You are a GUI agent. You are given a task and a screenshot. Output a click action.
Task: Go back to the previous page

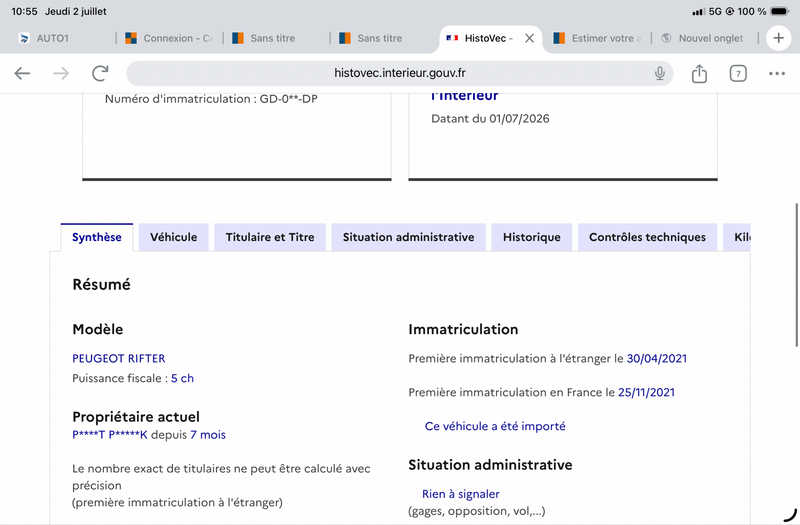[22, 73]
